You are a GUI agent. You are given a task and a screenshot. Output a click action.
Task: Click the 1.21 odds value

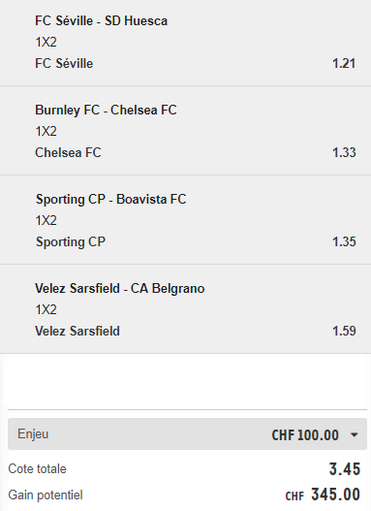pos(344,63)
